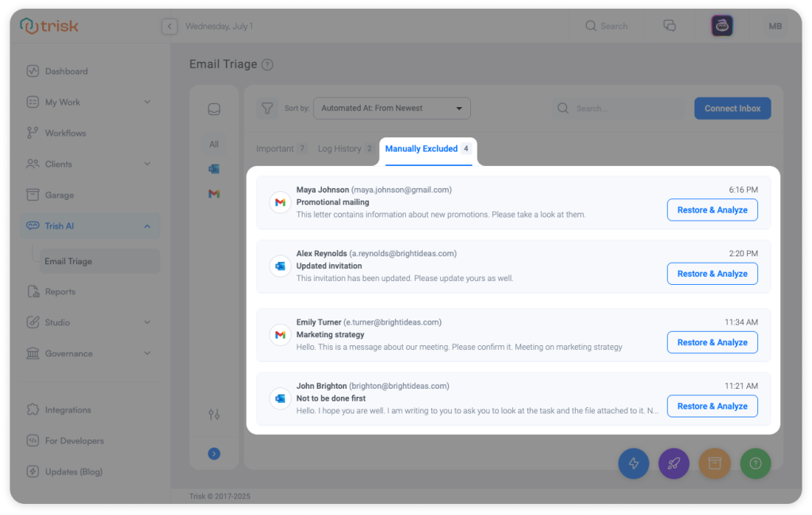The image size is (812, 515).
Task: Click the Garage archive box icon
Action: tap(33, 194)
